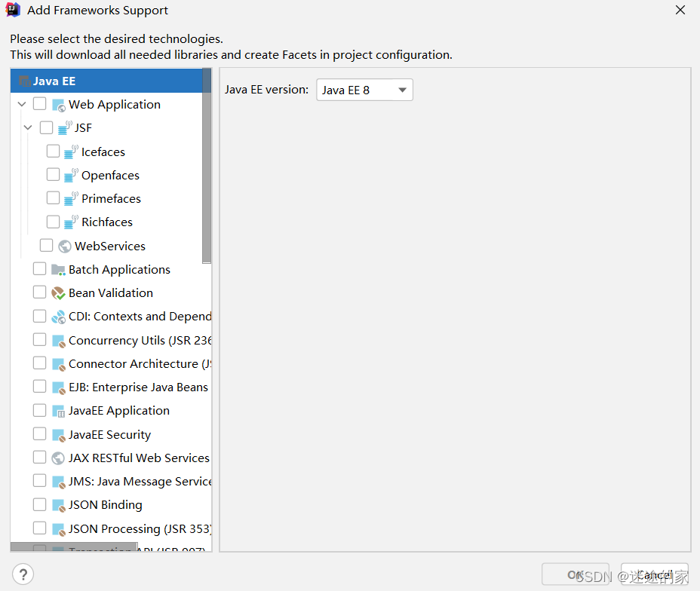Click the Richfaces library icon
This screenshot has width=700, height=591.
(x=72, y=222)
